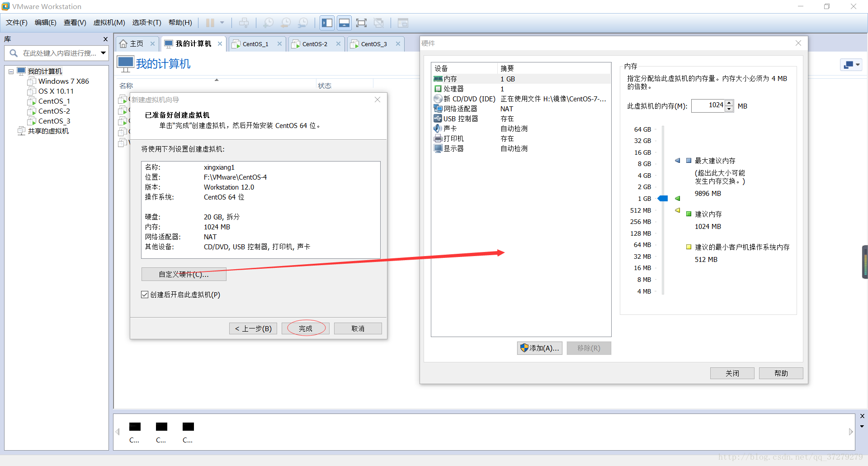Collapse the 我的计算机 tree node
The image size is (868, 466).
click(11, 71)
